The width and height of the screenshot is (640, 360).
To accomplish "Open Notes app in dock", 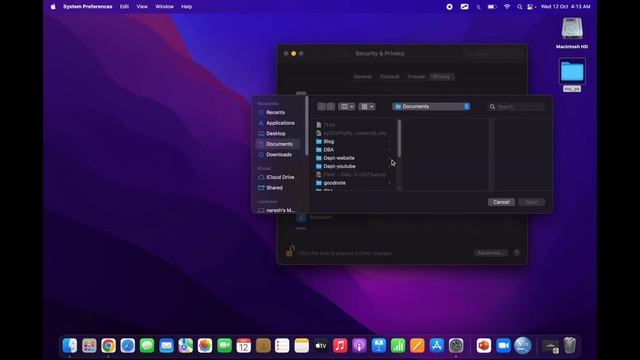I will [x=302, y=346].
